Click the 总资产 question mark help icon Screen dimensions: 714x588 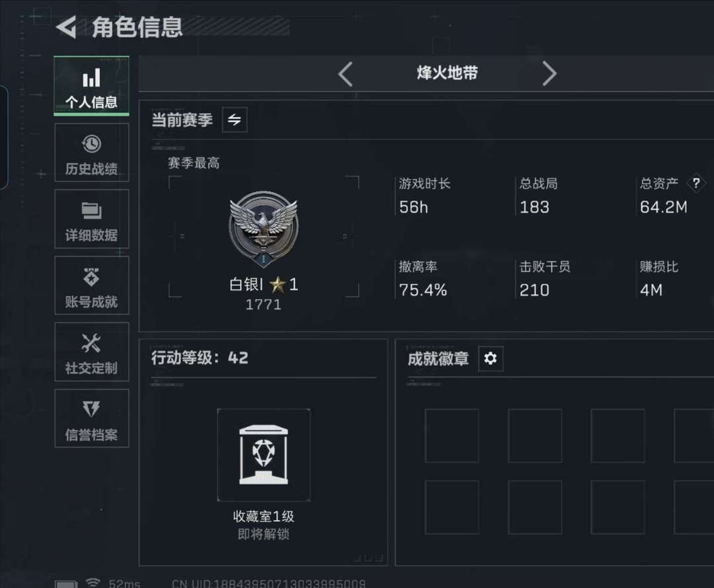pyautogui.click(x=695, y=184)
